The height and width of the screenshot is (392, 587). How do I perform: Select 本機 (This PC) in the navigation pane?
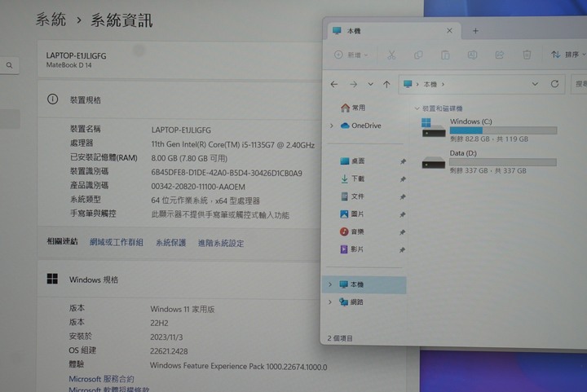[364, 284]
